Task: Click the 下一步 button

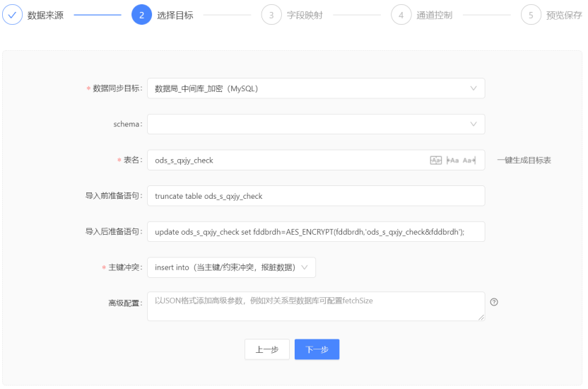Action: point(317,349)
